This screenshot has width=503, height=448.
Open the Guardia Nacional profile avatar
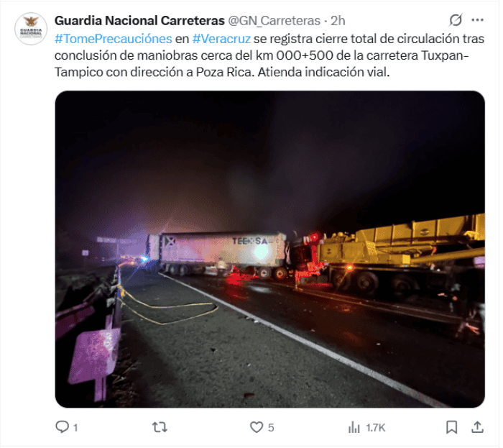click(31, 29)
